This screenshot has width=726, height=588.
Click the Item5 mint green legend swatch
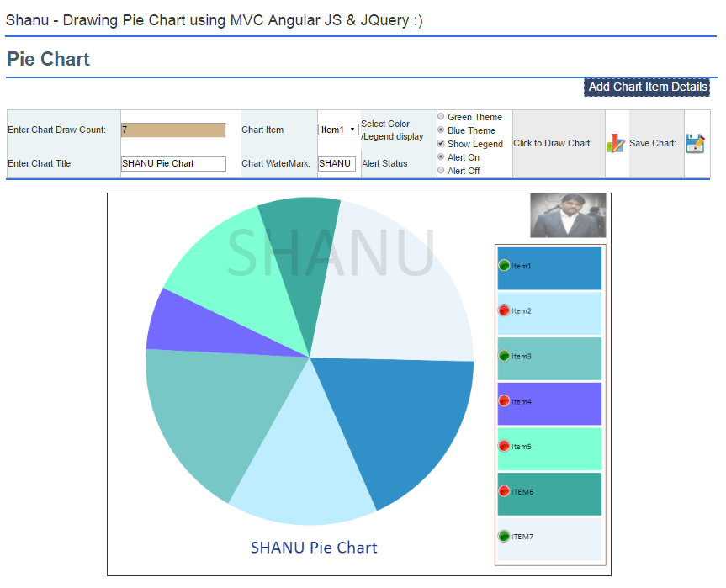click(549, 448)
